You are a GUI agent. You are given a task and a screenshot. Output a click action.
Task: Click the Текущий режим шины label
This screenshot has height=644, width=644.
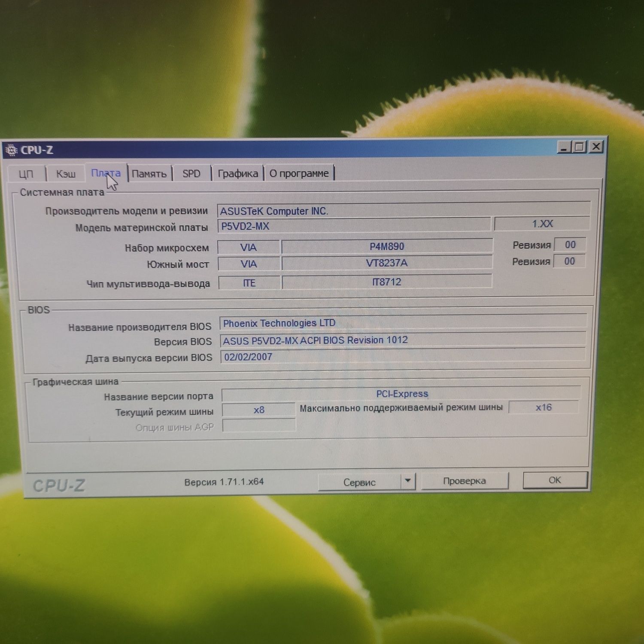164,412
